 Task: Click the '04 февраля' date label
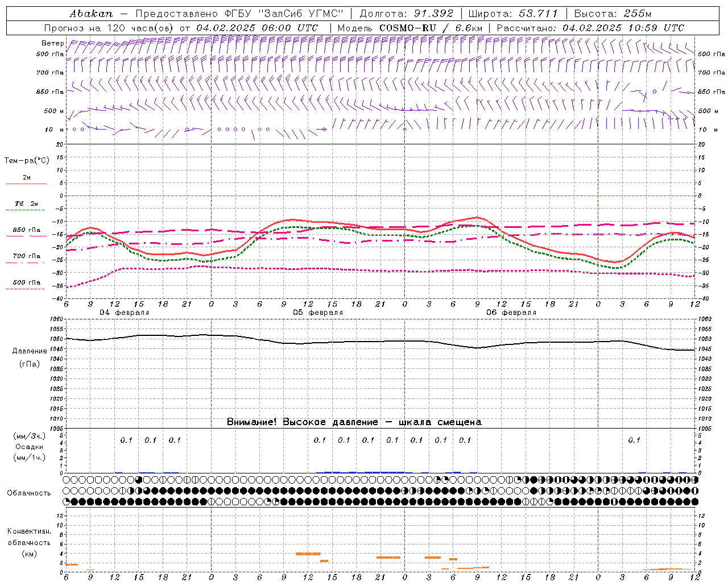click(x=125, y=313)
